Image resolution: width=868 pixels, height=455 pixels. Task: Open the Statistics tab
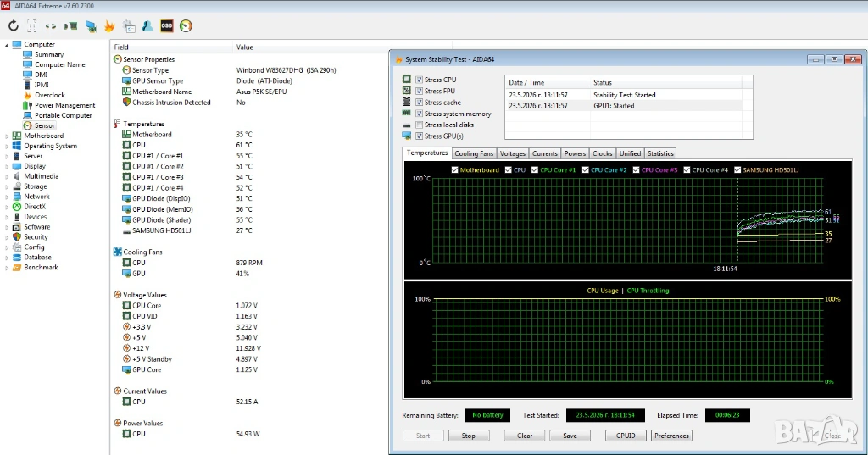pyautogui.click(x=660, y=153)
